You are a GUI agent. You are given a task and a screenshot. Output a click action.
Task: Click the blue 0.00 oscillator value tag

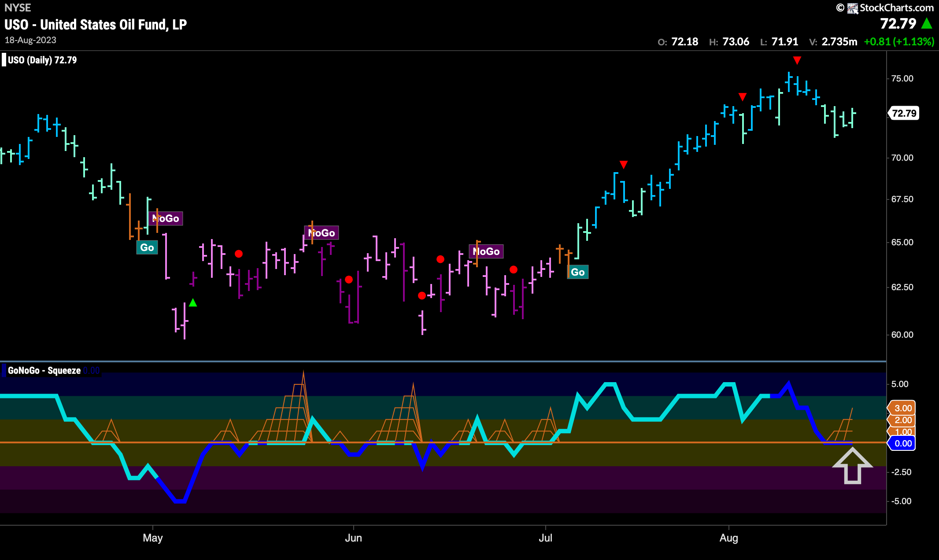click(x=902, y=443)
